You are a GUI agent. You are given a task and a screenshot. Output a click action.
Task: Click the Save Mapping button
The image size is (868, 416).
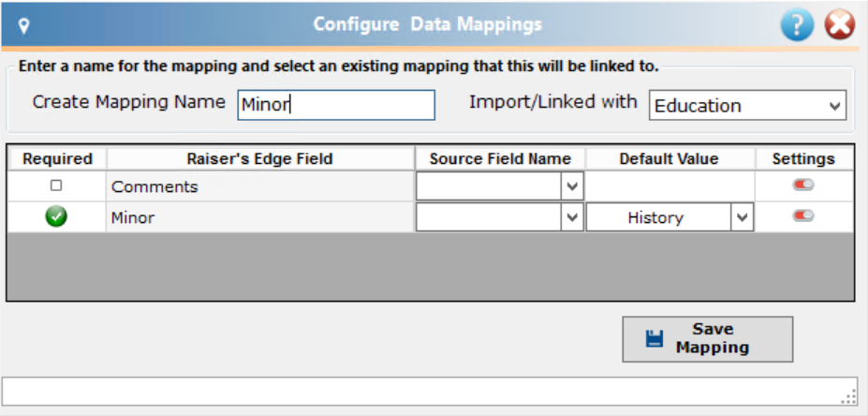pos(708,339)
